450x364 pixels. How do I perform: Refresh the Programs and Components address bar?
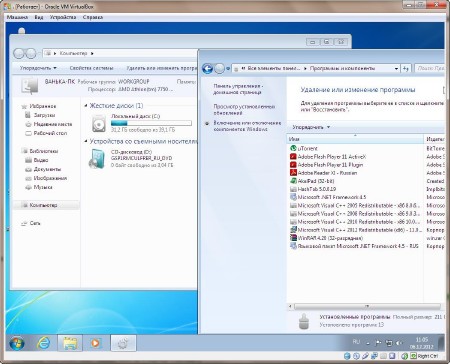[406, 68]
